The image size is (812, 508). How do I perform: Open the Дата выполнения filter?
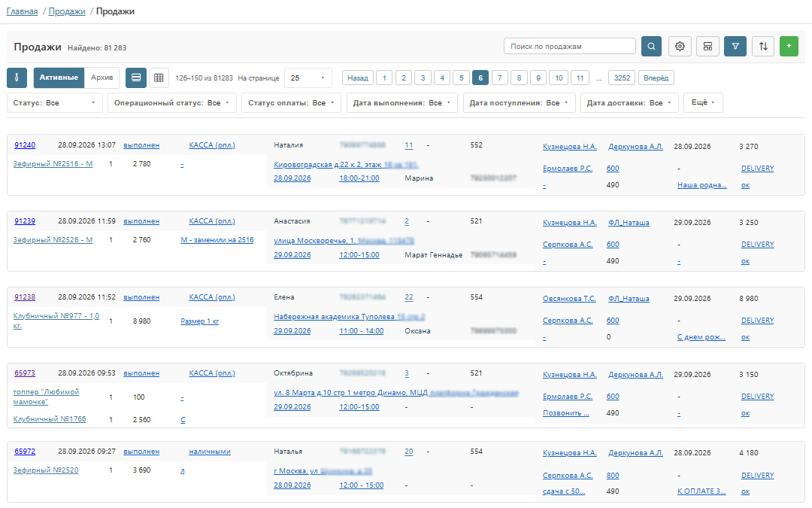click(x=401, y=102)
